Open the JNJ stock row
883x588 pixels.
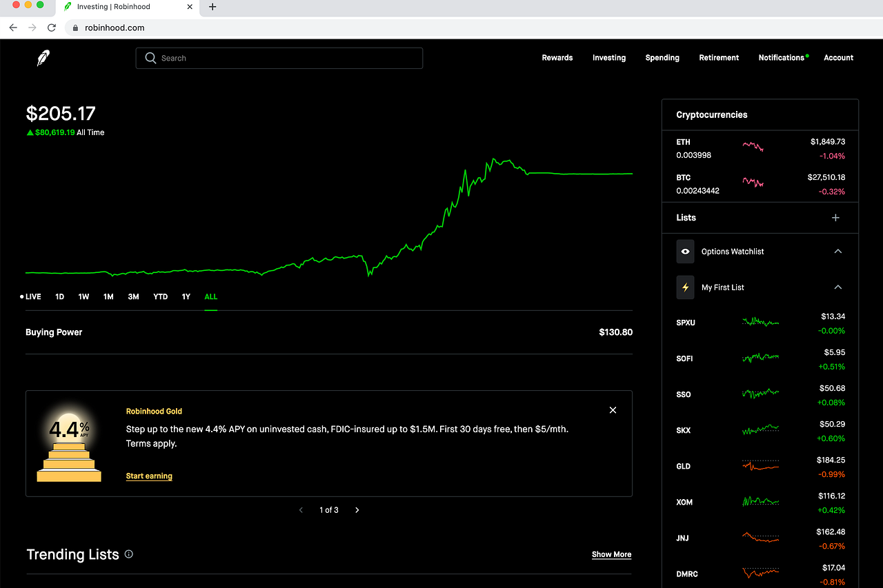pyautogui.click(x=760, y=538)
